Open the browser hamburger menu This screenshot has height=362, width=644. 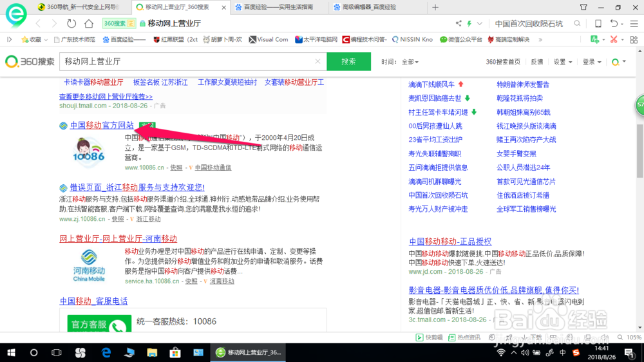point(634,24)
